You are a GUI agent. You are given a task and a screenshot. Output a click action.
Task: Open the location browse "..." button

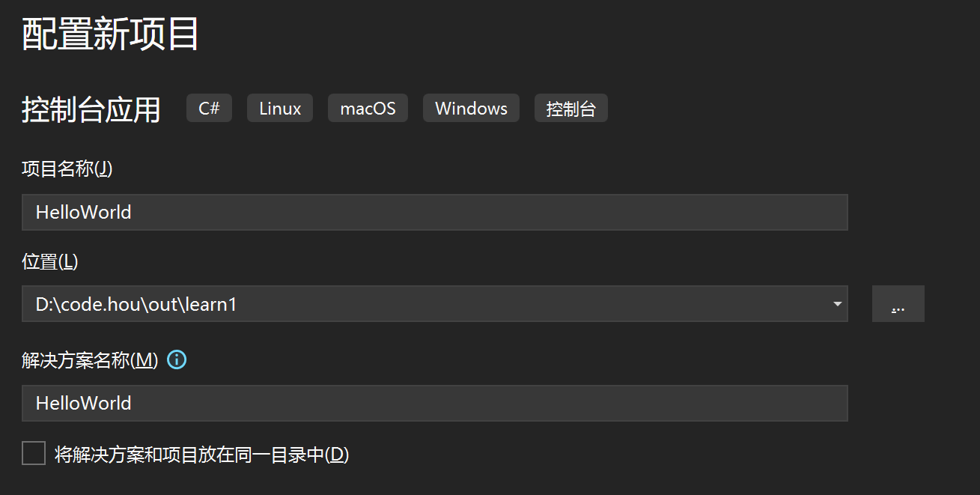[898, 304]
